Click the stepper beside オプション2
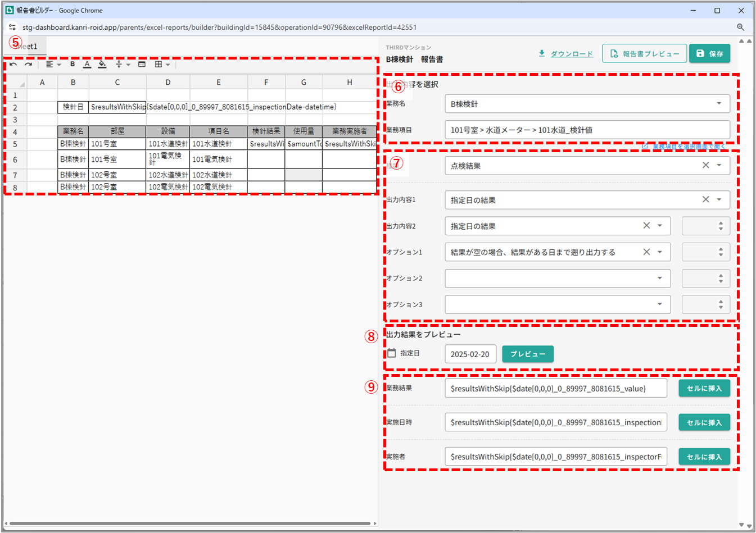 [x=706, y=278]
